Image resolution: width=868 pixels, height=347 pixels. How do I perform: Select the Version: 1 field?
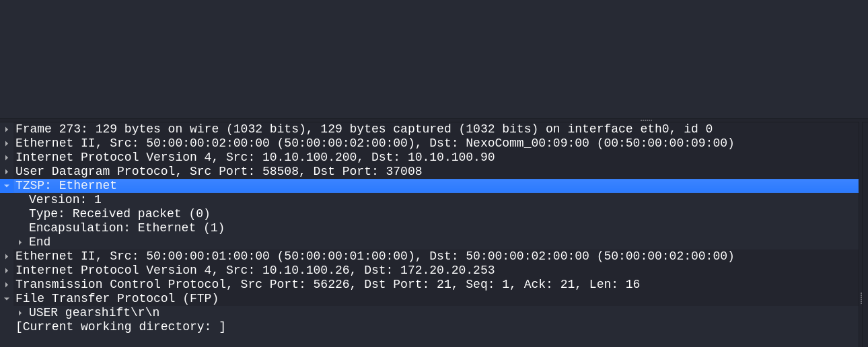coord(65,200)
